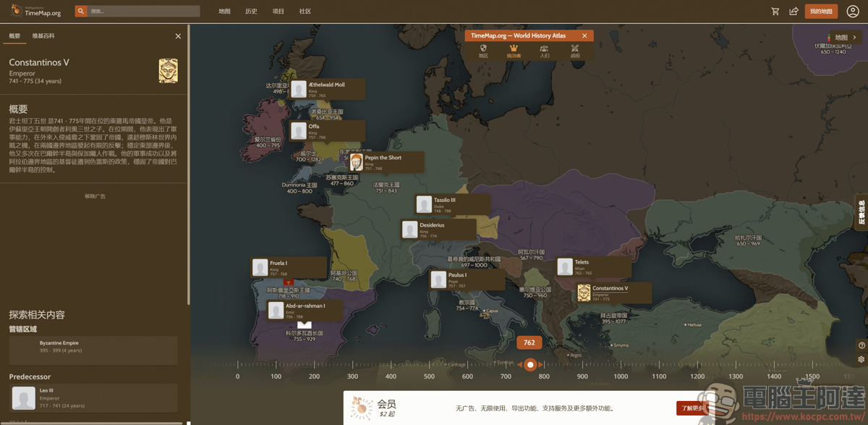Open the Leo III predecessor card

pyautogui.click(x=93, y=398)
